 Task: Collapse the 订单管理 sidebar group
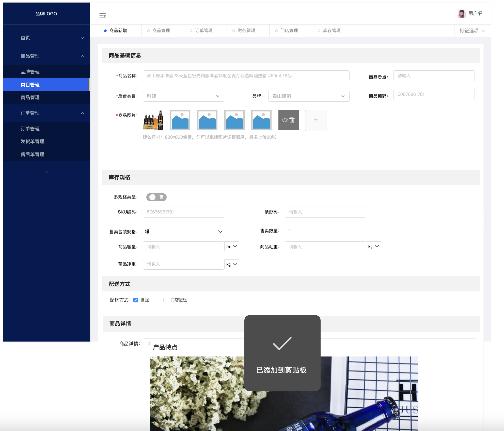(46, 113)
